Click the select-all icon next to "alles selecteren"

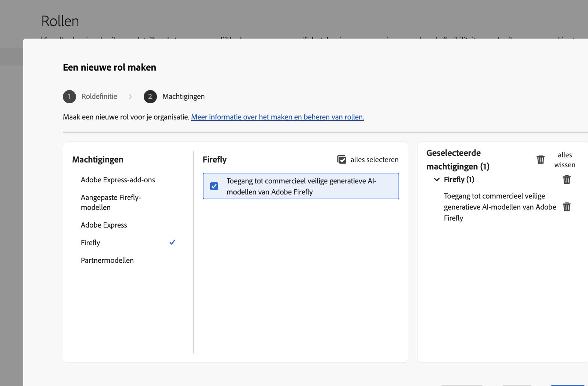click(x=341, y=159)
